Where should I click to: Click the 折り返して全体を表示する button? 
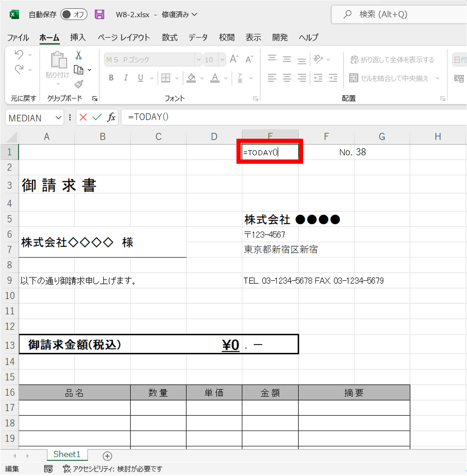click(x=392, y=60)
